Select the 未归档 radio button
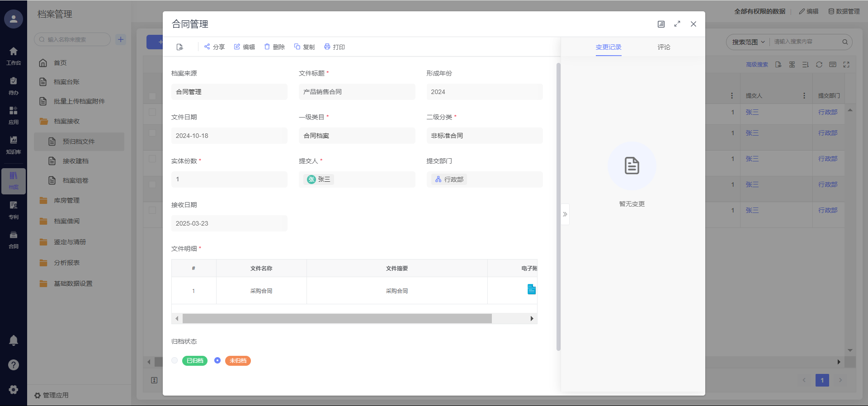Viewport: 868px width, 406px height. [217, 360]
